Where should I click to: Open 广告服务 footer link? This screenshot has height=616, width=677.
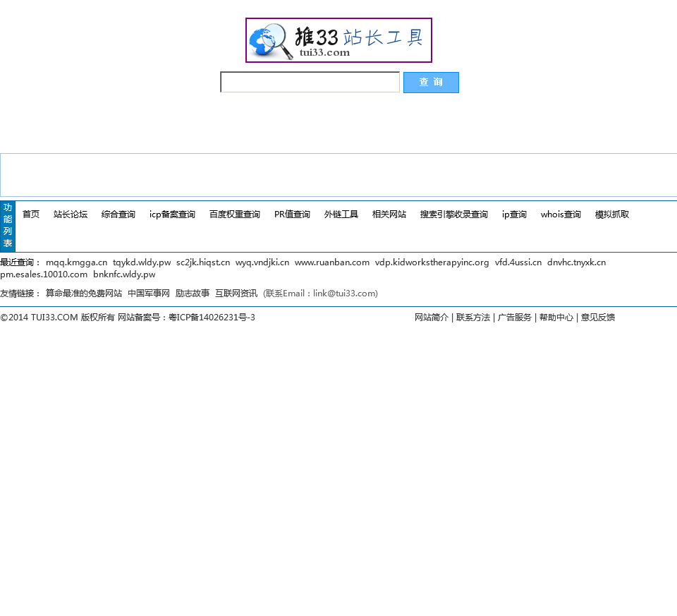coord(515,318)
